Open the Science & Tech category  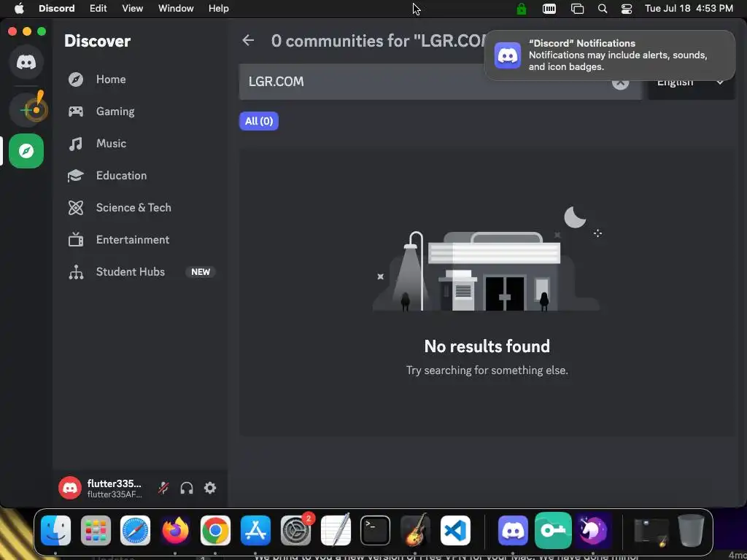(x=140, y=208)
